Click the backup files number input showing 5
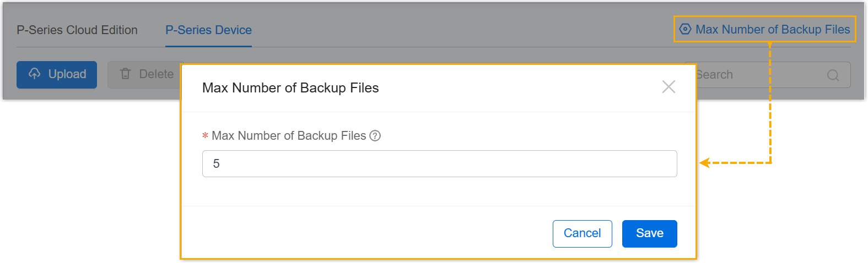Screen dimensions: 868x263 [x=439, y=164]
